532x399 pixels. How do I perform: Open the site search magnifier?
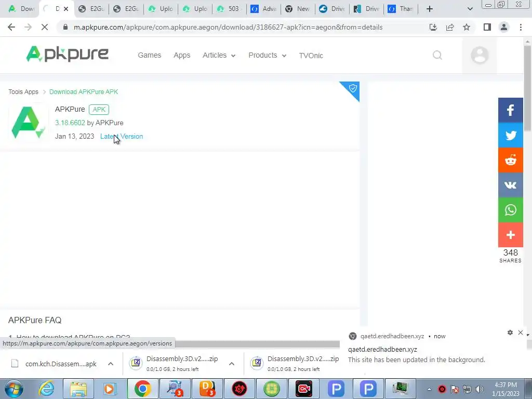click(x=437, y=55)
